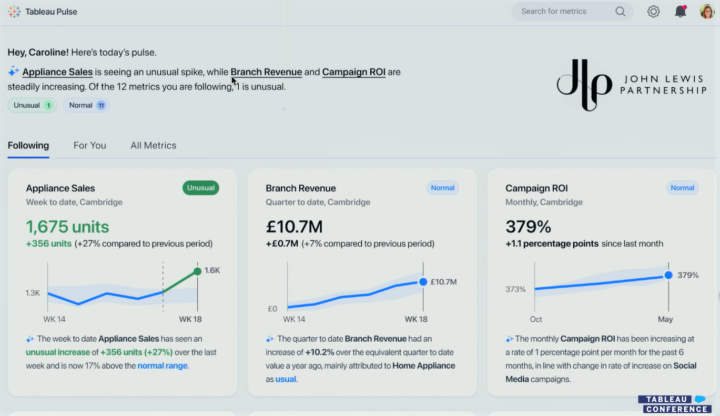Click the 379% headline value
Viewport: 720px width, 416px height.
coord(528,227)
